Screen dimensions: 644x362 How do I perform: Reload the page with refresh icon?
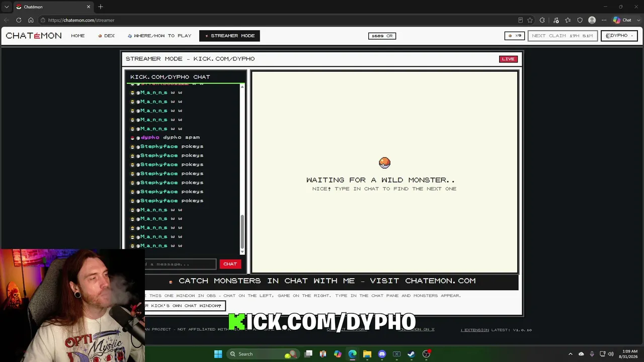tap(19, 20)
